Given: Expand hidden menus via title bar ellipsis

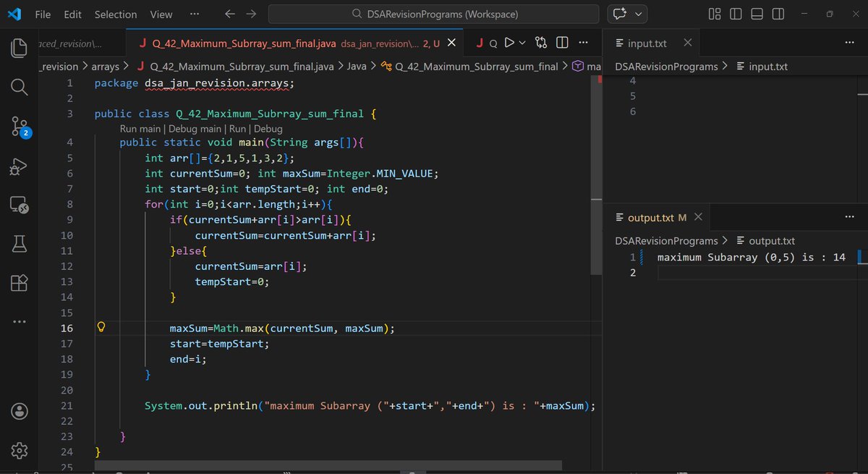Looking at the screenshot, I should coord(194,14).
